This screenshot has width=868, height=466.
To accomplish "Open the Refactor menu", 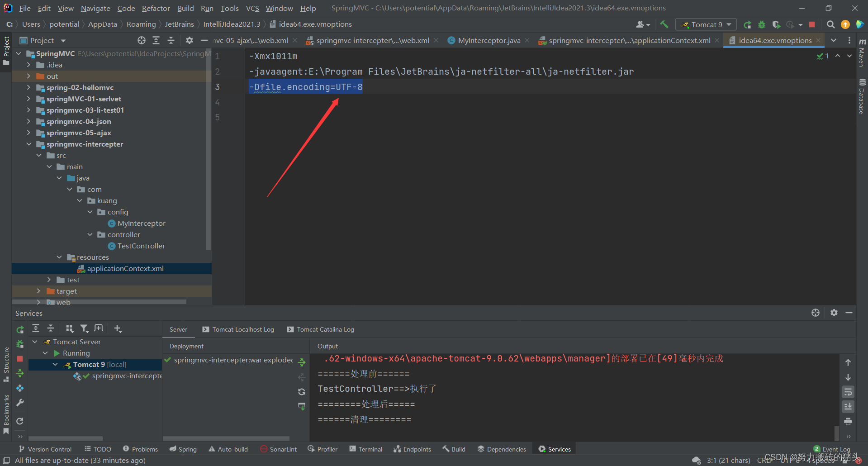I will tap(156, 8).
